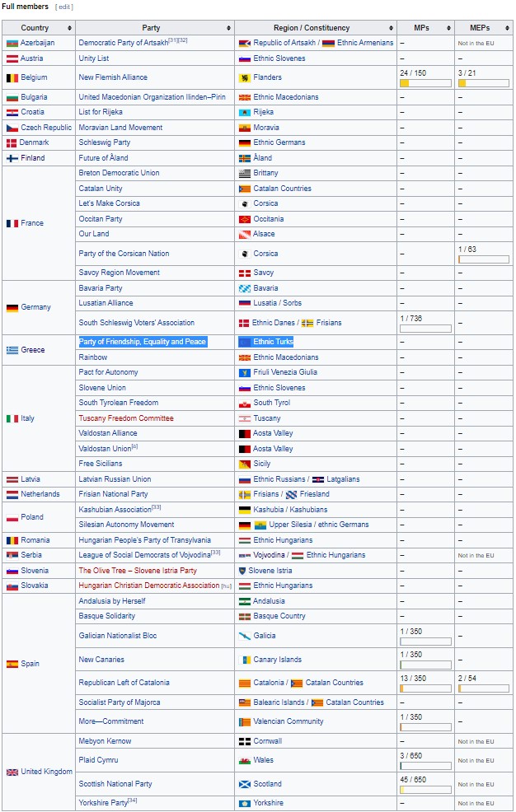The width and height of the screenshot is (516, 812).
Task: Open the Socialist Party of Majorca link
Action: [120, 702]
